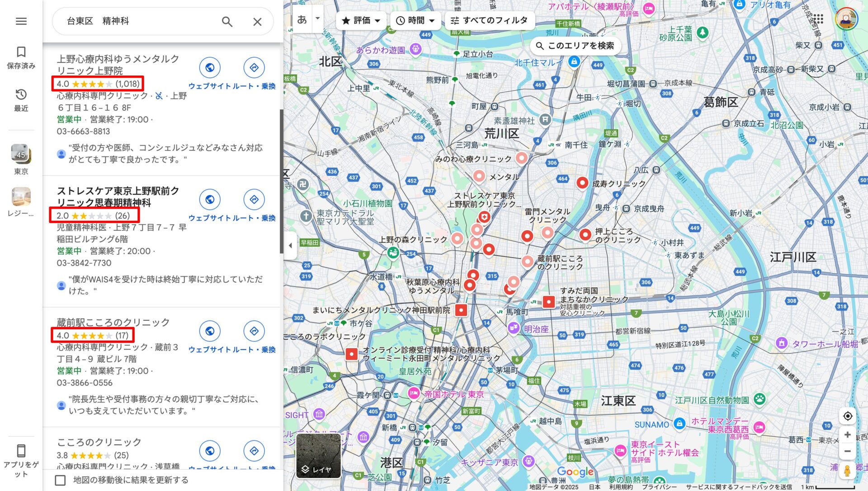Click the ウィーミート永田町メンタルクリニック map pin
Viewport: 868px width, 491px height.
tap(351, 354)
